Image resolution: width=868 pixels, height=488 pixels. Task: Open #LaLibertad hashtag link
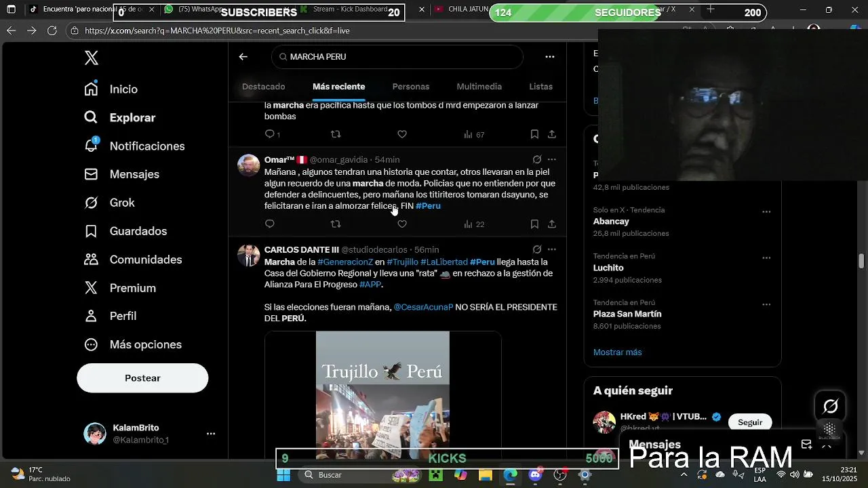coord(444,262)
